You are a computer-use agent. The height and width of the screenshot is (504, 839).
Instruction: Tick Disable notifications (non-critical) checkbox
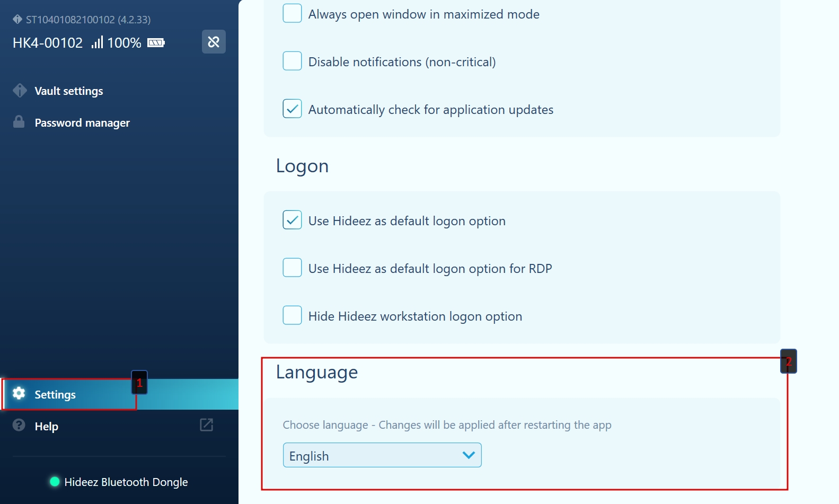[292, 61]
